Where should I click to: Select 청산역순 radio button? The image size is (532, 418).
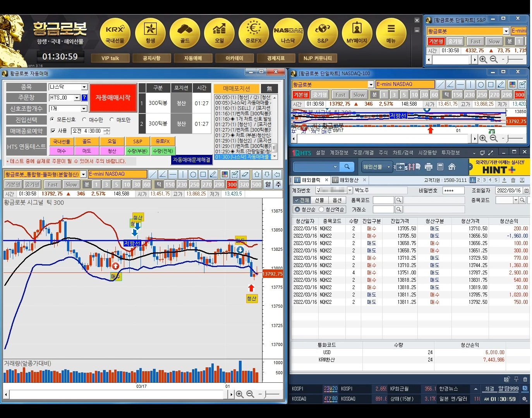click(x=321, y=209)
